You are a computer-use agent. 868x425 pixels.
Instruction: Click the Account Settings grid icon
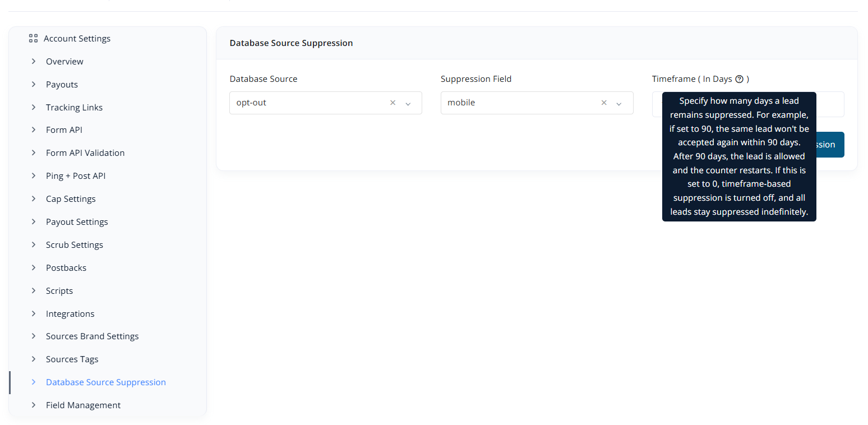[x=33, y=39]
